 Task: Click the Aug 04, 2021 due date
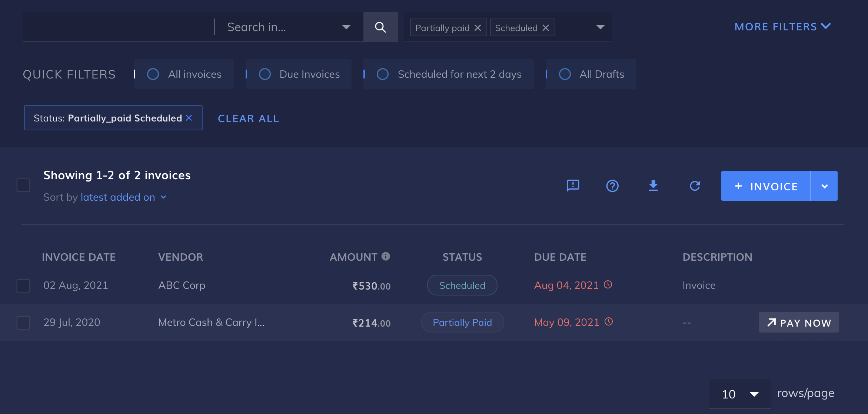pyautogui.click(x=566, y=285)
